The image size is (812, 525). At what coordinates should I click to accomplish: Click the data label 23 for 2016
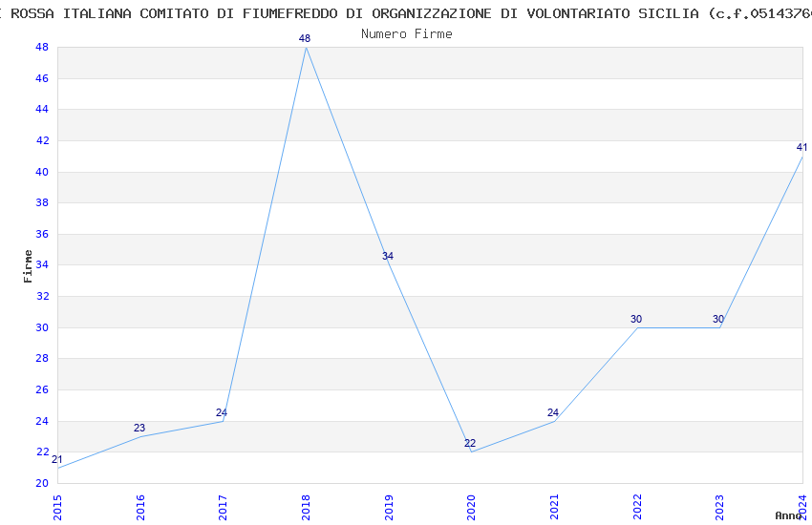click(x=139, y=428)
